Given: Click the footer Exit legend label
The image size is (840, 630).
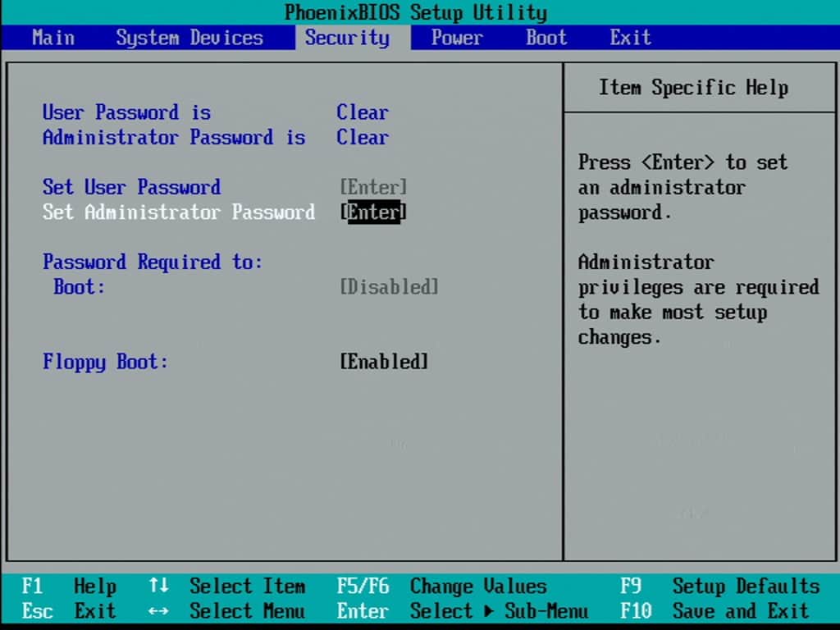Looking at the screenshot, I should coord(95,611).
